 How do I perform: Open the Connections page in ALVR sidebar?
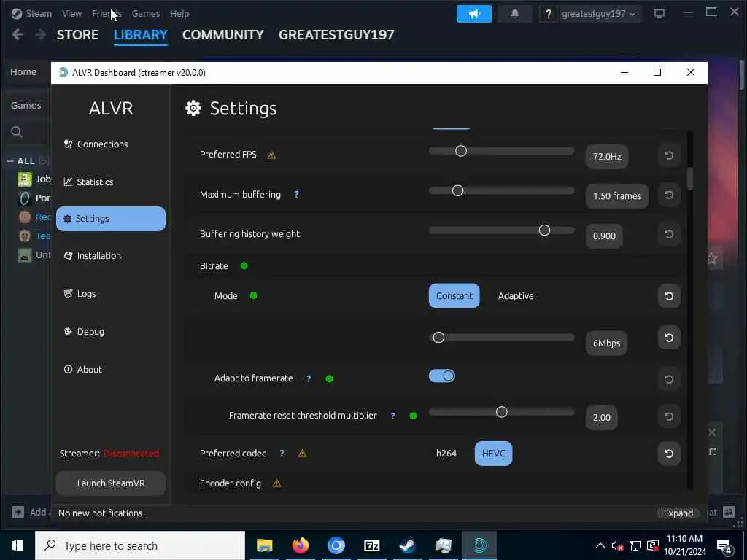click(96, 144)
